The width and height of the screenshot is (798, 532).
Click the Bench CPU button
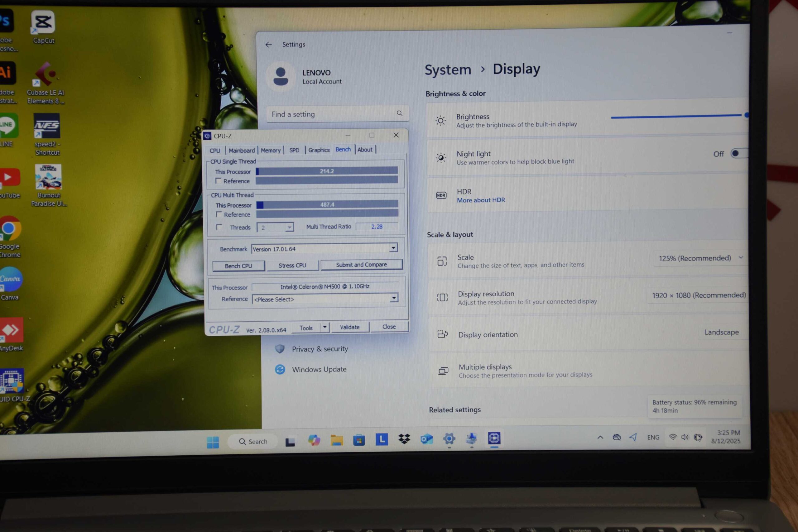coord(238,266)
